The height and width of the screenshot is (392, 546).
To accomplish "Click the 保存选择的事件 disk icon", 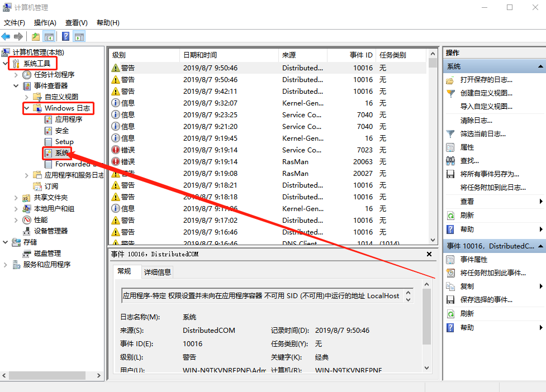I will 451,299.
